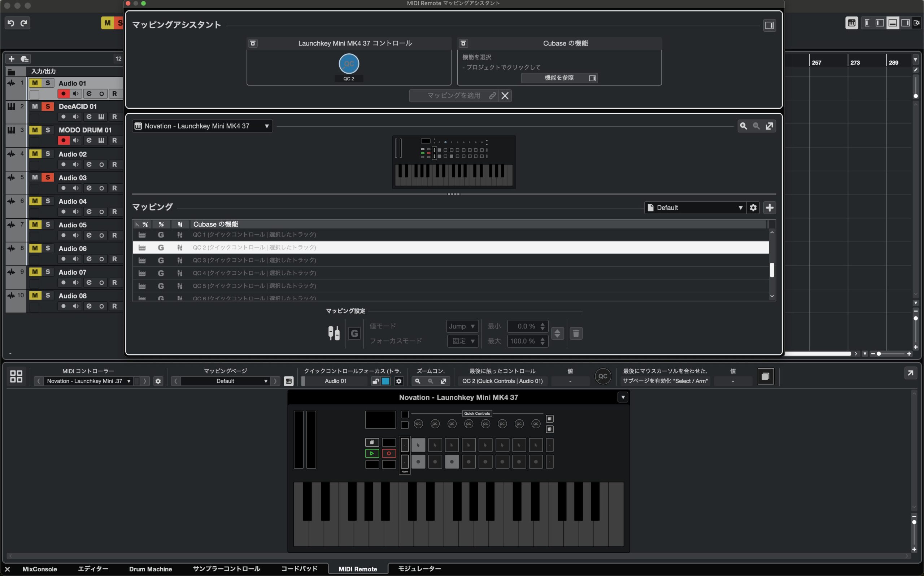Screen dimensions: 924x576
Task: Select the QC 4 mapping row
Action: [x=254, y=273]
